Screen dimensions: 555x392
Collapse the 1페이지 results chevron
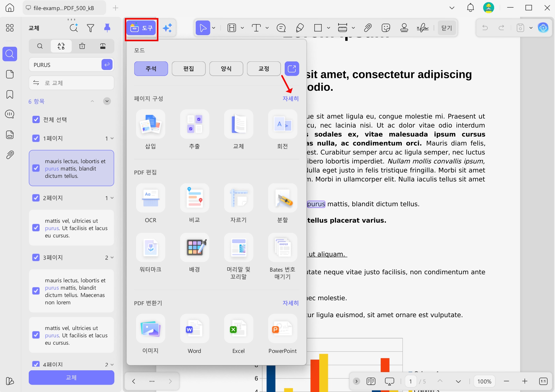point(112,138)
